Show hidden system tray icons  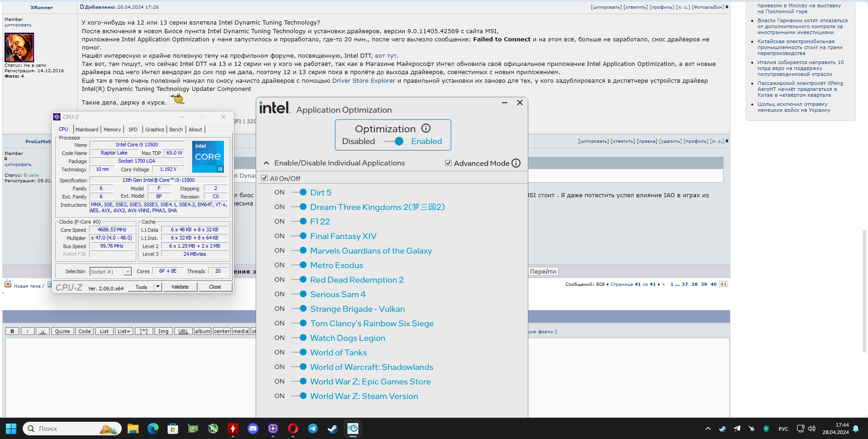708,429
